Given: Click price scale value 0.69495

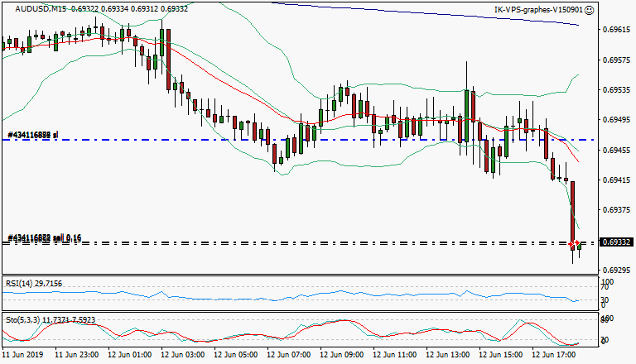Looking at the screenshot, I should [616, 120].
